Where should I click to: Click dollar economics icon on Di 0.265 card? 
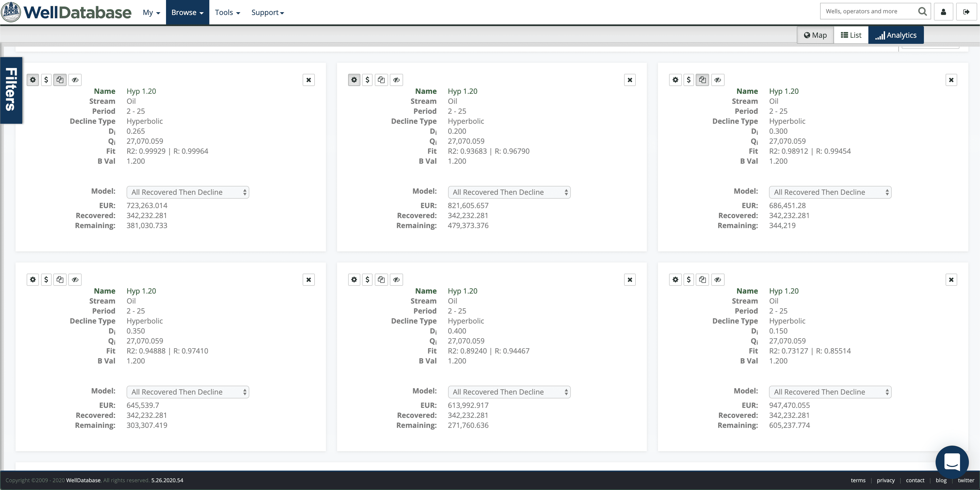[46, 80]
